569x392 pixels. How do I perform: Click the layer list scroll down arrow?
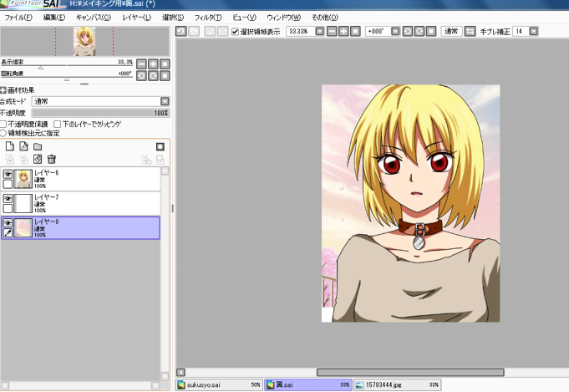[x=165, y=376]
